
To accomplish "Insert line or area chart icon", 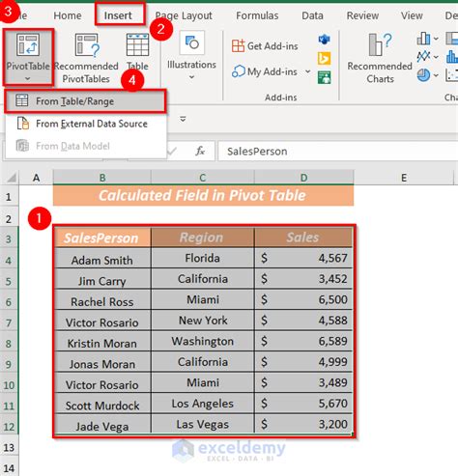I will 423,57.
